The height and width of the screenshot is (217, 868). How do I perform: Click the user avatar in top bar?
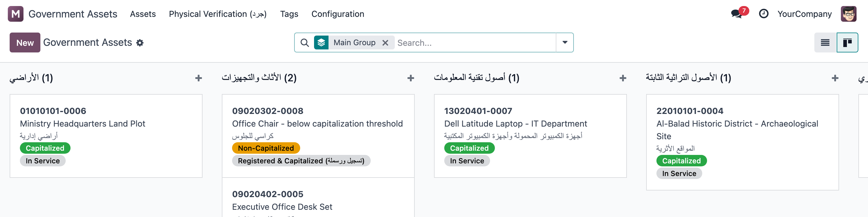tap(848, 14)
